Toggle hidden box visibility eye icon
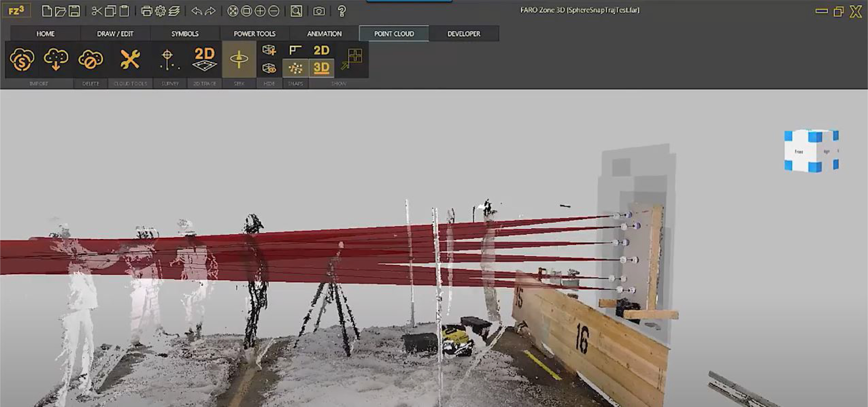 tap(269, 69)
